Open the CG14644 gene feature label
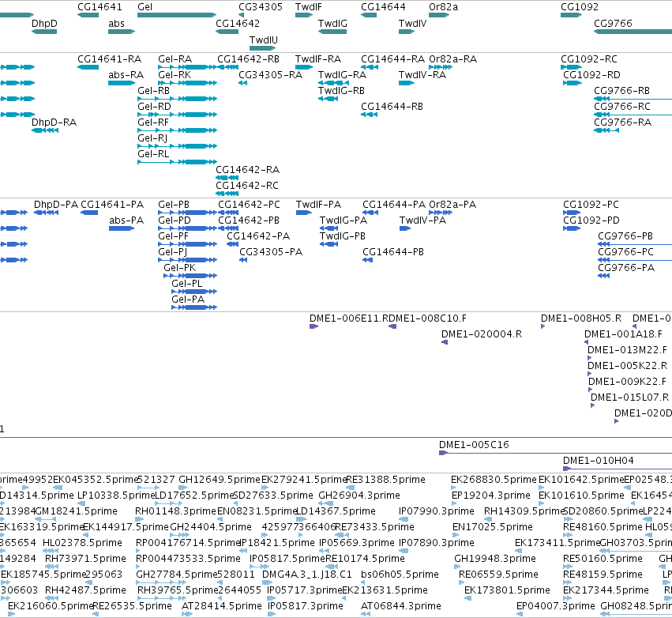 [383, 7]
